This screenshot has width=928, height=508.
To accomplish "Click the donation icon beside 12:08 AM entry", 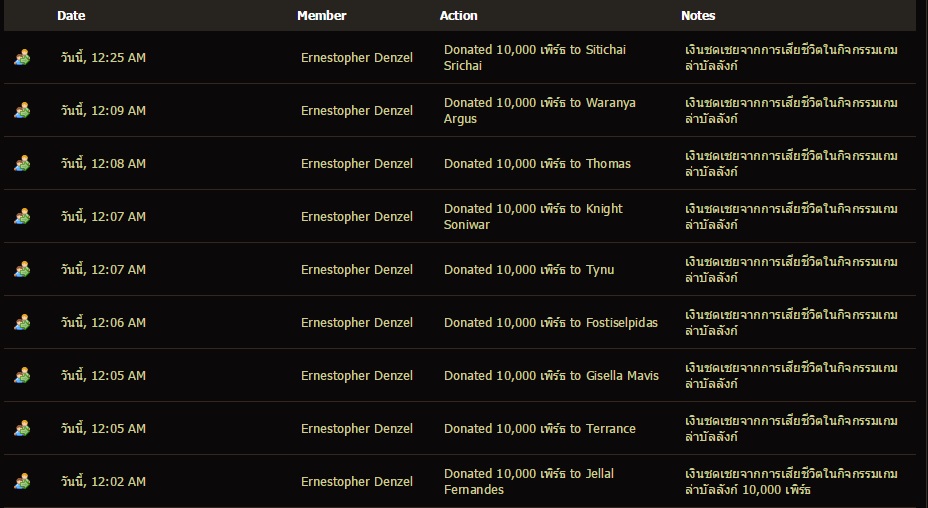I will 22,163.
